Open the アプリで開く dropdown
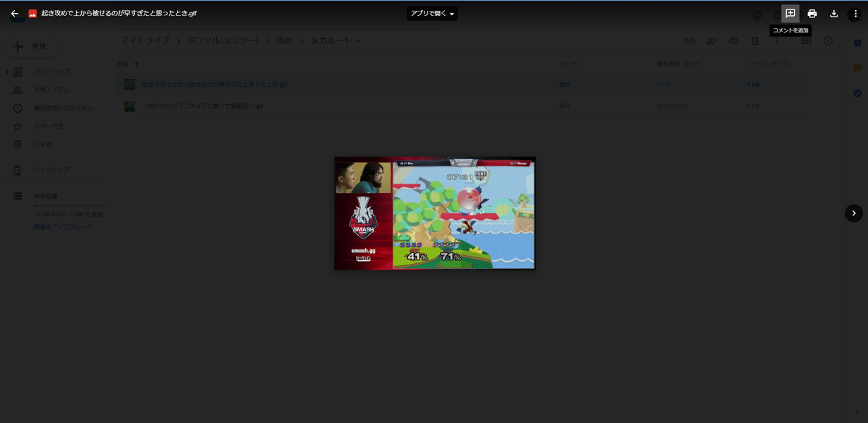This screenshot has width=868, height=423. [x=433, y=14]
